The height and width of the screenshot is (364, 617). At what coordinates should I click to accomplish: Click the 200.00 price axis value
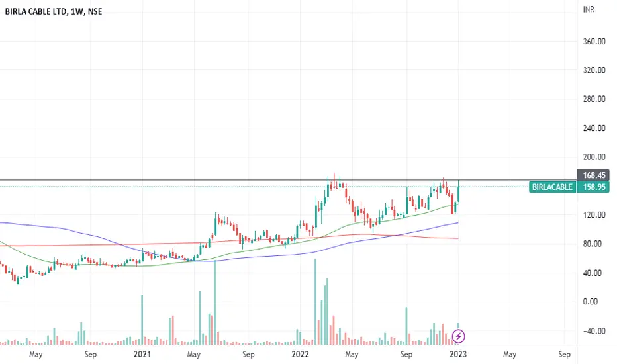pos(594,157)
